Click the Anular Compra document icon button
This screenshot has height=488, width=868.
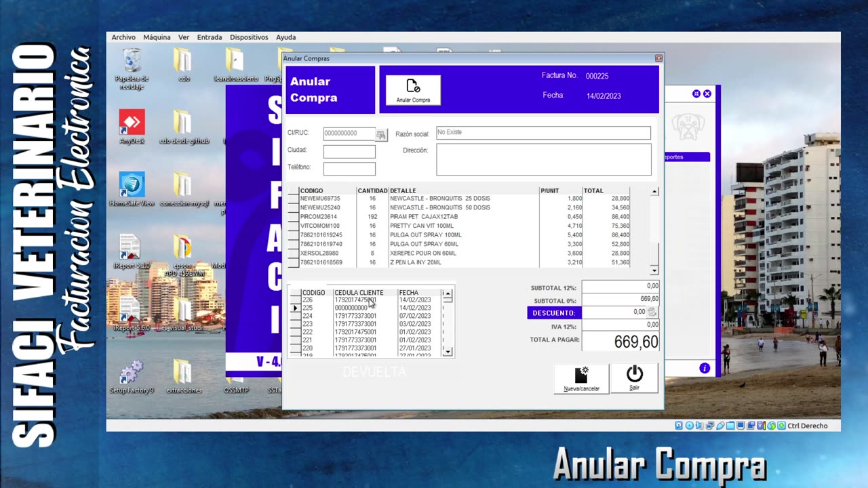pyautogui.click(x=413, y=89)
